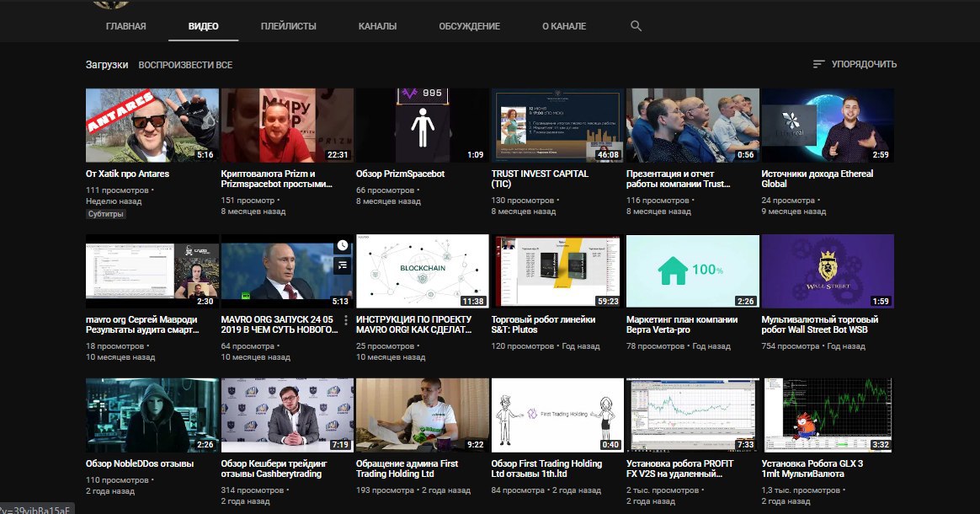This screenshot has width=980, height=514.
Task: Click title Обзор NobleDDos отзывы
Action: (140, 464)
